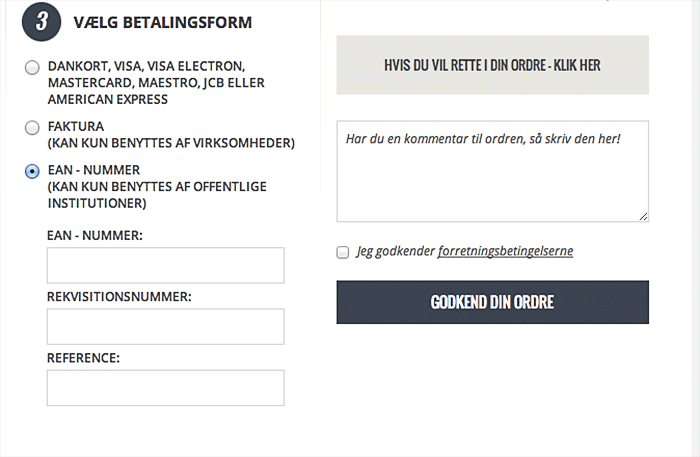Click the 'Kan kun benyttes af virksomheder' text

170,143
